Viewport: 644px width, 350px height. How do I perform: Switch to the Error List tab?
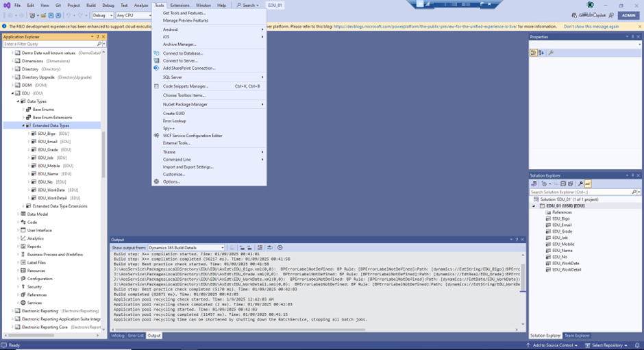136,336
